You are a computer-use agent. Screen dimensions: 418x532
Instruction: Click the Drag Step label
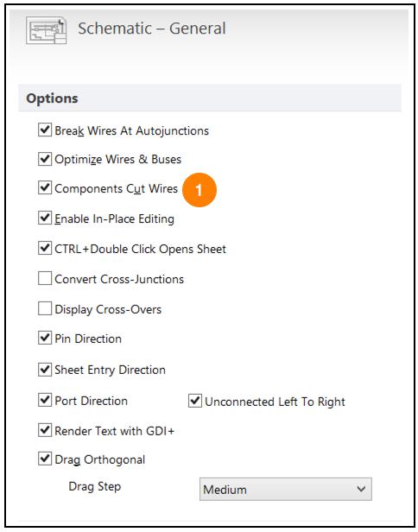[95, 486]
